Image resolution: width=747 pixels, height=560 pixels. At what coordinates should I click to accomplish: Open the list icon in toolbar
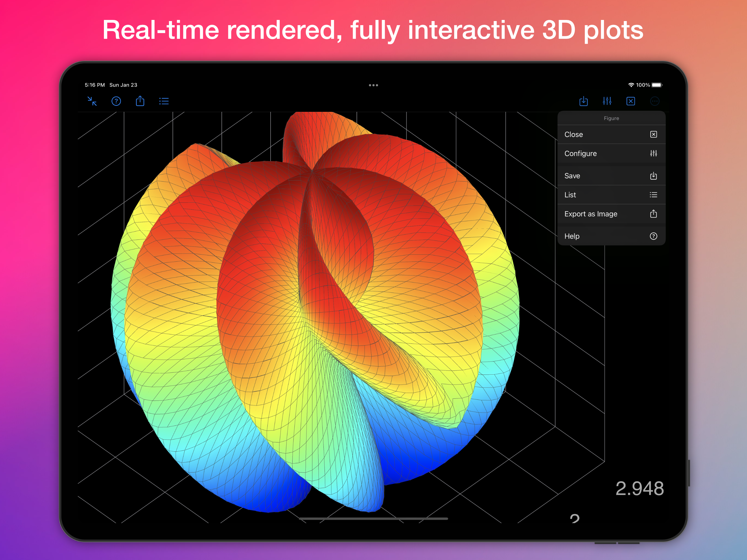pyautogui.click(x=164, y=101)
